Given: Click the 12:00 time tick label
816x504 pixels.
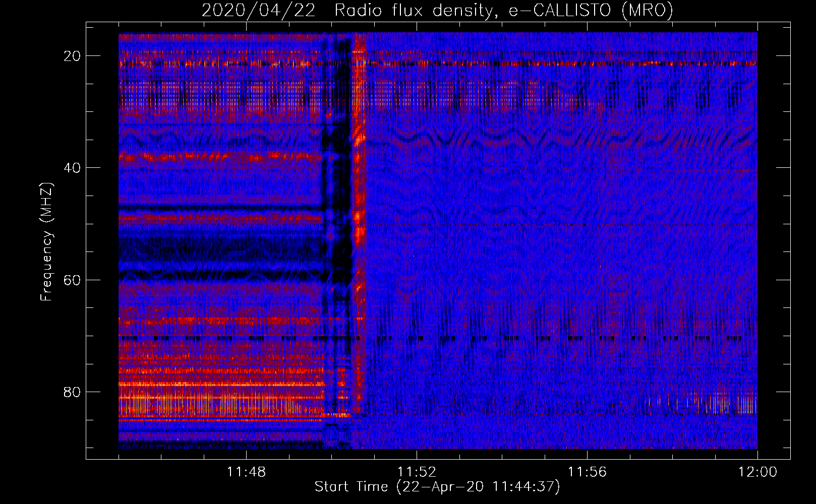Looking at the screenshot, I should click(757, 472).
